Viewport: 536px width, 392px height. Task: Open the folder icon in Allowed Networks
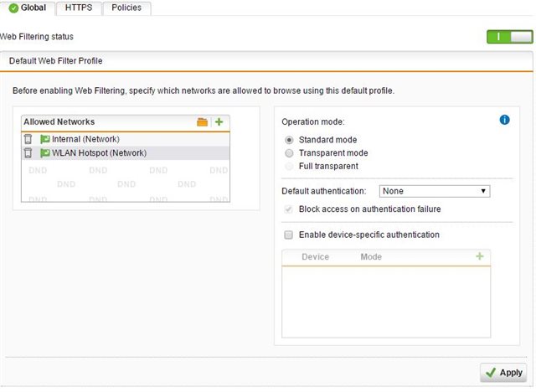pos(202,122)
